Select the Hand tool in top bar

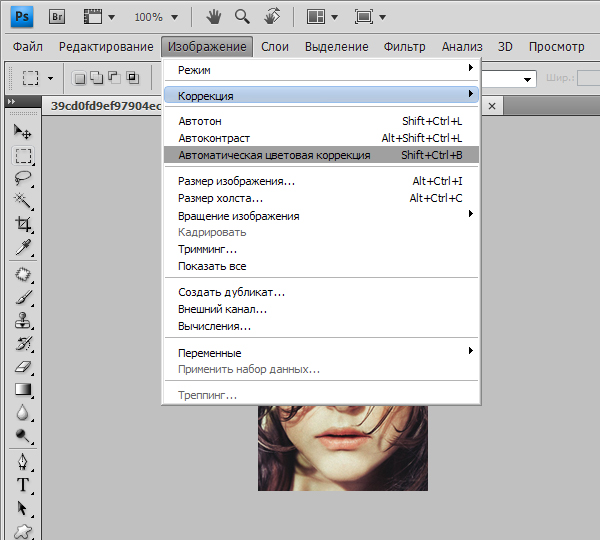(214, 17)
